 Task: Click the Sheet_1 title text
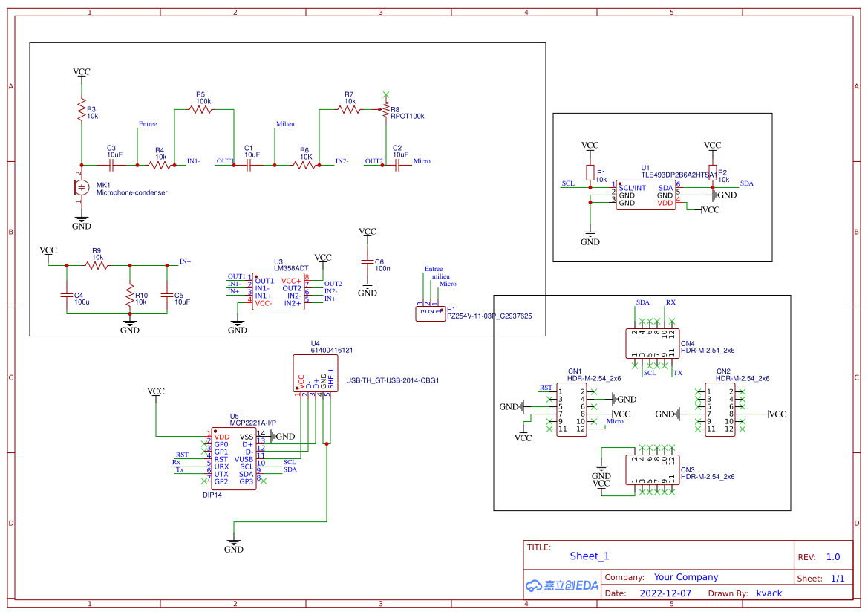(x=589, y=556)
